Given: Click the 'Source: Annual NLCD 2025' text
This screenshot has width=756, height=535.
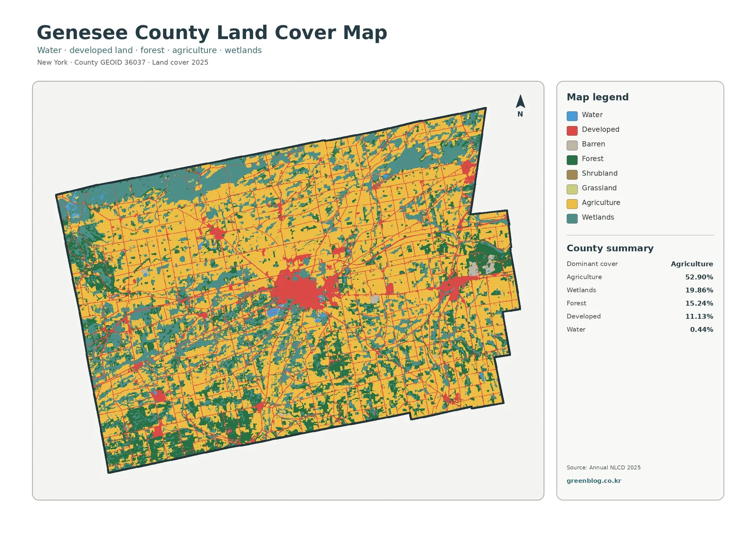Looking at the screenshot, I should (x=604, y=467).
